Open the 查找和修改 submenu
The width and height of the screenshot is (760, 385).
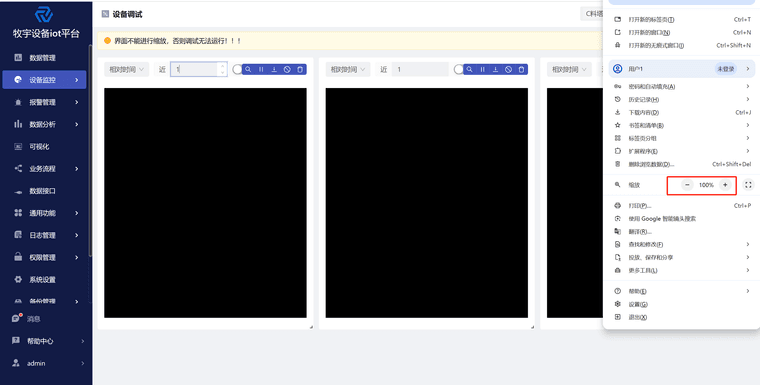click(681, 244)
